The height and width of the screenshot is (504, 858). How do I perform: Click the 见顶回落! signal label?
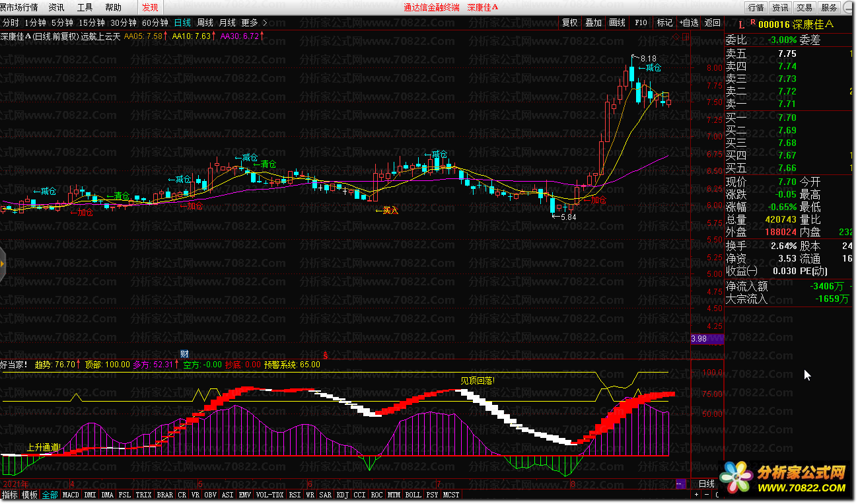(x=478, y=380)
